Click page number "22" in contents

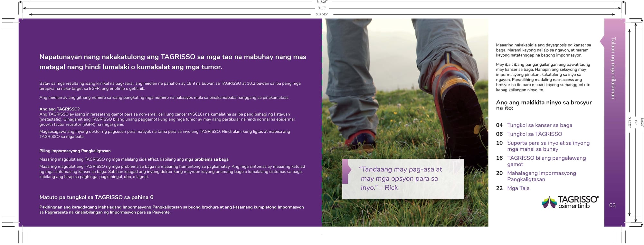[x=499, y=188]
